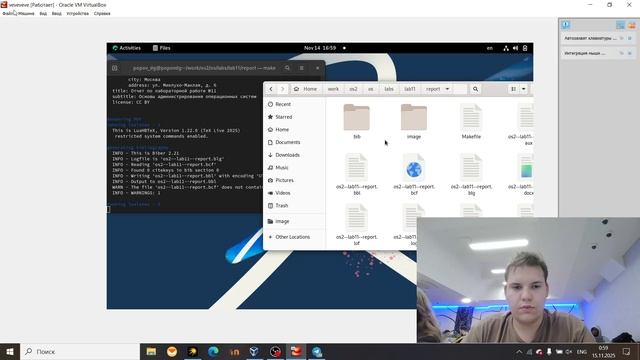640x360 pixels.
Task: Select the 'image' folder icon in file grid
Action: (x=414, y=117)
